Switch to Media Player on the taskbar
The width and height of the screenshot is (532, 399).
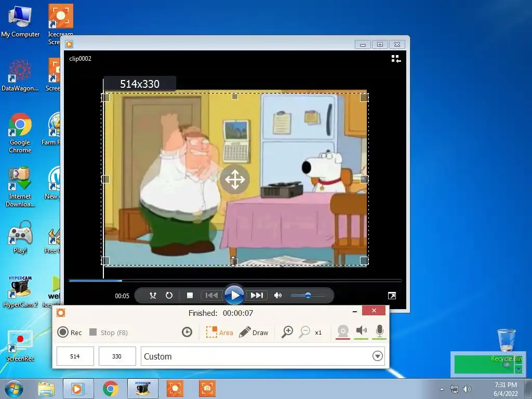(x=78, y=389)
